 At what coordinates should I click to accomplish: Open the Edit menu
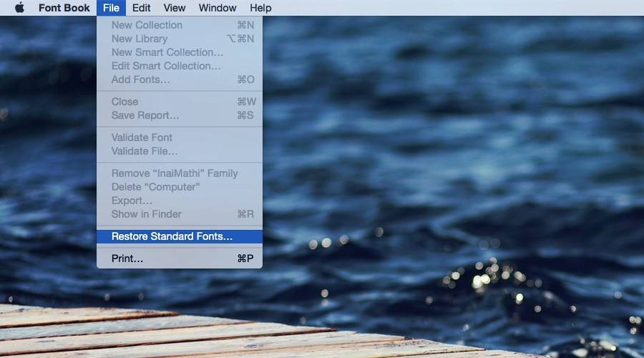click(x=141, y=8)
